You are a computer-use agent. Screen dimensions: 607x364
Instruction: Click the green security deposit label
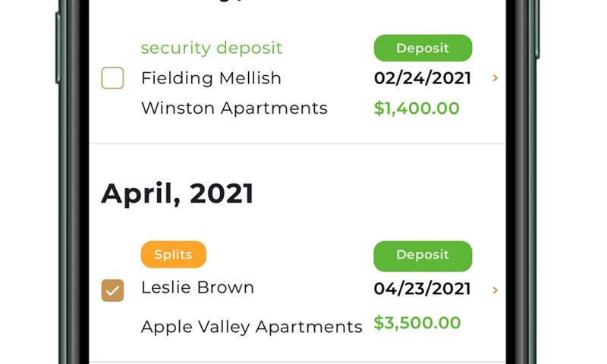point(211,48)
